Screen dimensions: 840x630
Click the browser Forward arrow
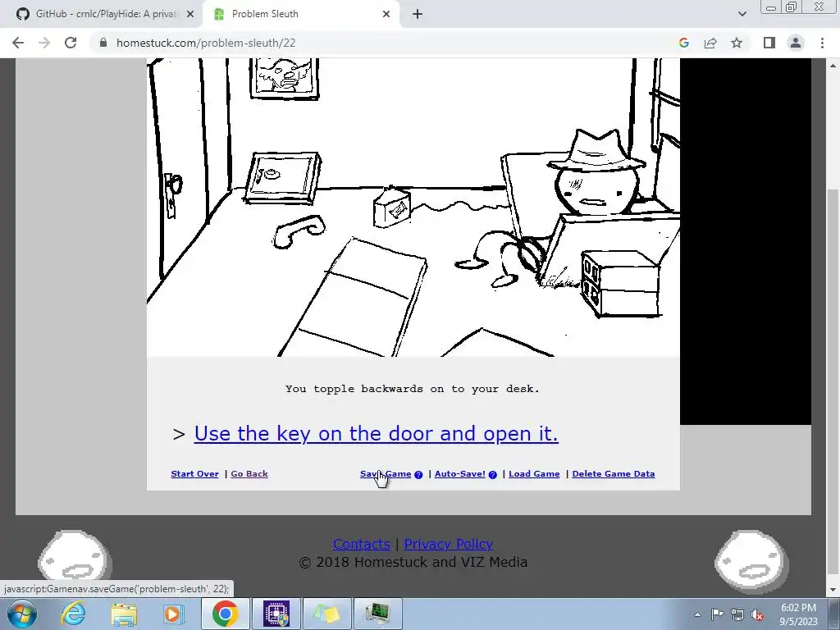(44, 43)
